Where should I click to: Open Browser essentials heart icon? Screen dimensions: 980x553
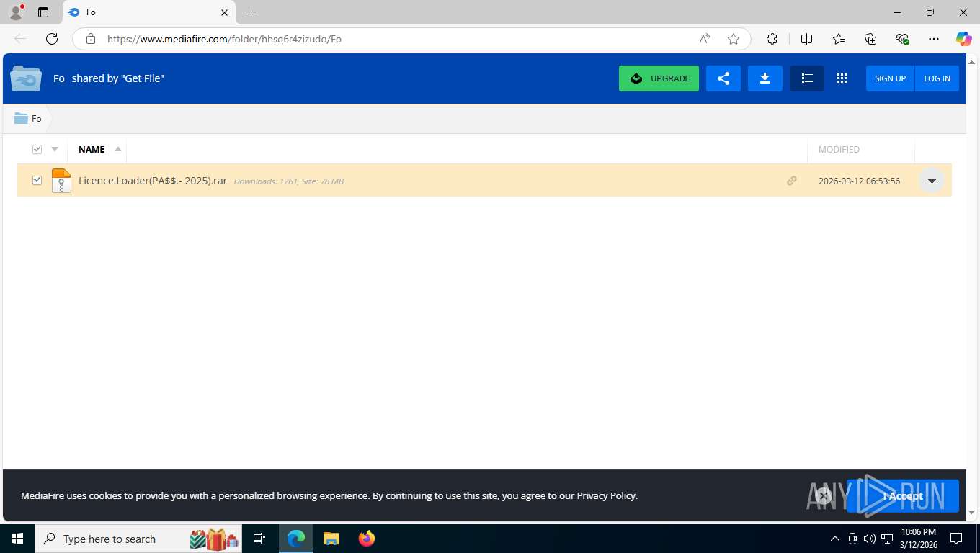902,39
